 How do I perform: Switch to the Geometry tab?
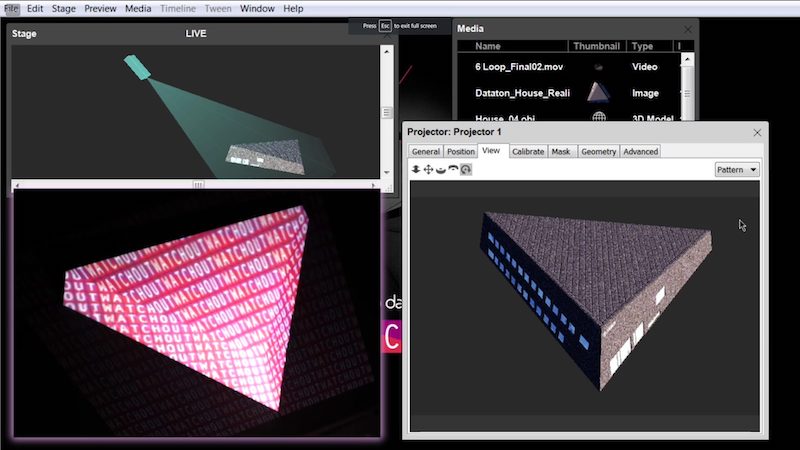[598, 151]
